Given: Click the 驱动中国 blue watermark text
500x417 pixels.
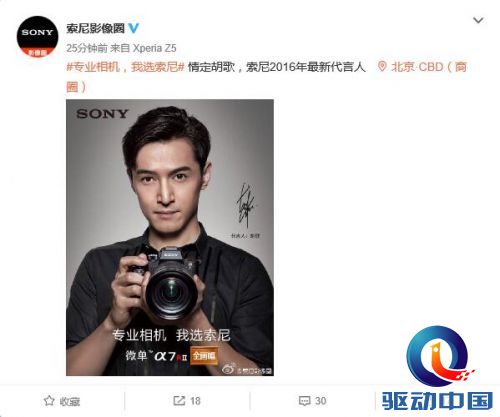Looking at the screenshot, I should pyautogui.click(x=437, y=401).
